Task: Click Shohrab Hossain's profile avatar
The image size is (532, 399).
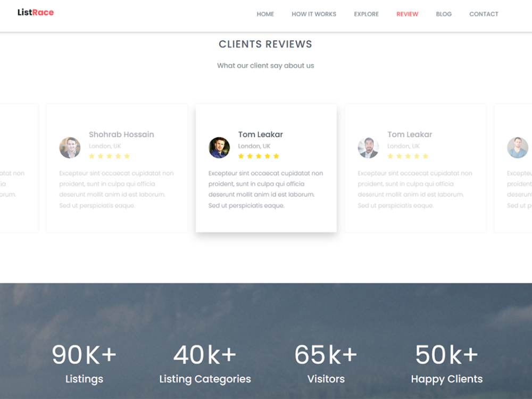Action: coord(70,148)
